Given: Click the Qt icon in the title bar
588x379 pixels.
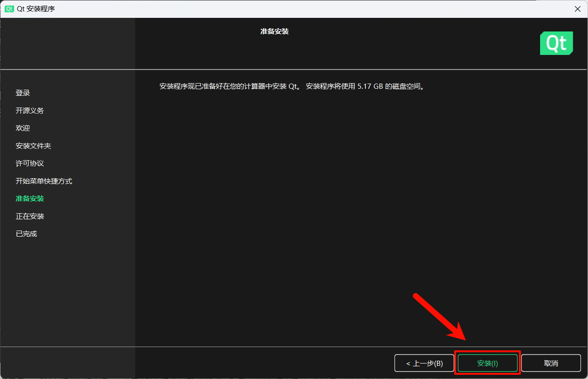Looking at the screenshot, I should click(x=9, y=8).
